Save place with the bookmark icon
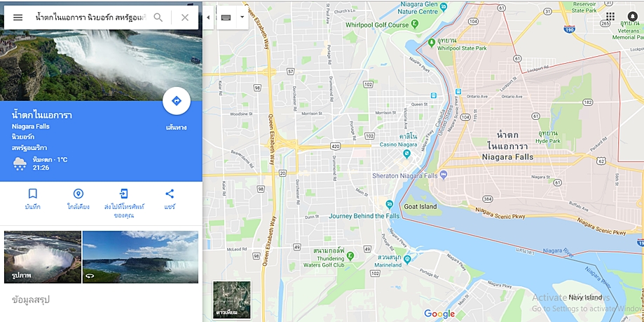Viewport: 644px width, 322px height. [32, 194]
